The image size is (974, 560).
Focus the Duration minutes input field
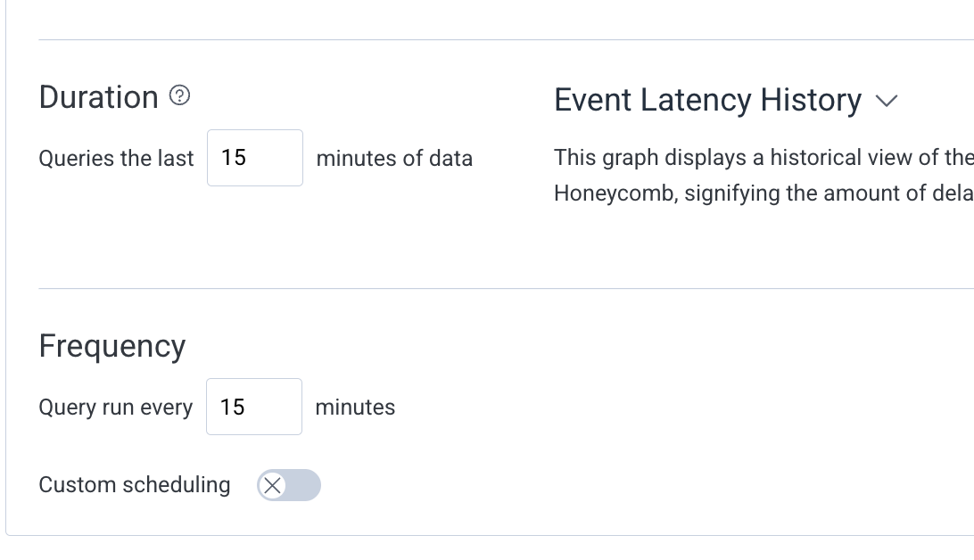(x=254, y=158)
